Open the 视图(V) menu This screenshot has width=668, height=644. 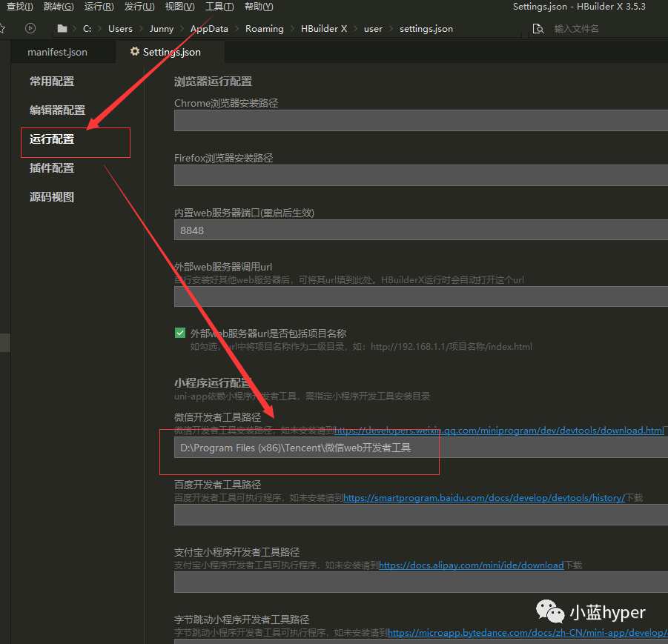[179, 7]
